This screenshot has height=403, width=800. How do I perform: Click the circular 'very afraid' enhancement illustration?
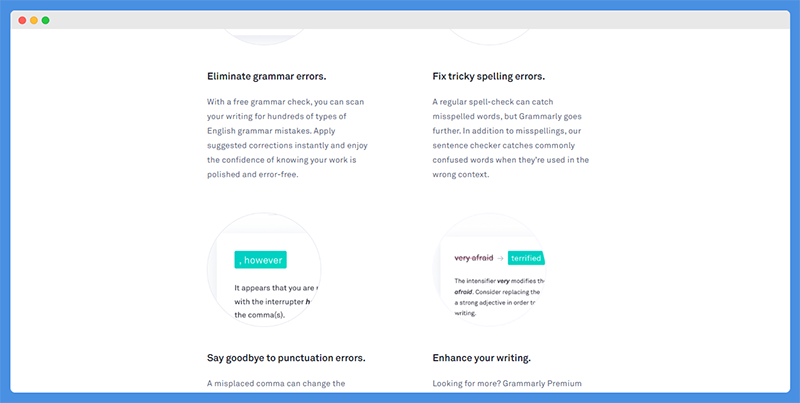click(489, 270)
